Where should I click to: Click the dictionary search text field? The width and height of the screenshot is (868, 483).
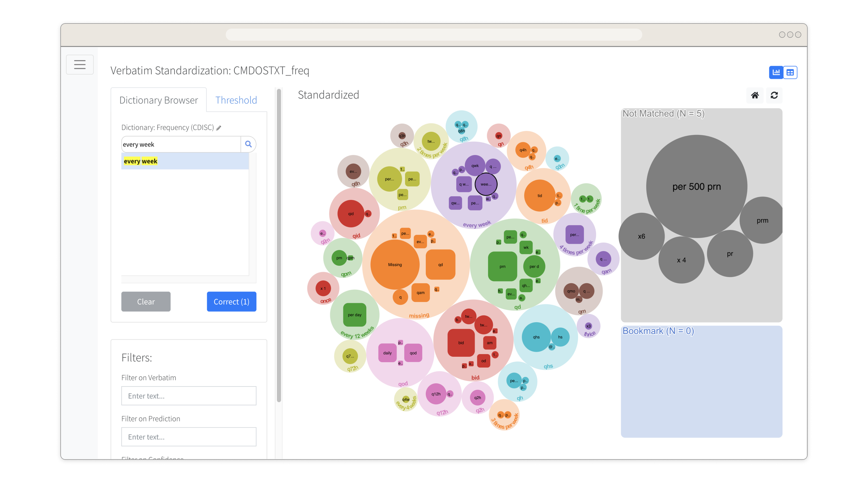(x=181, y=144)
